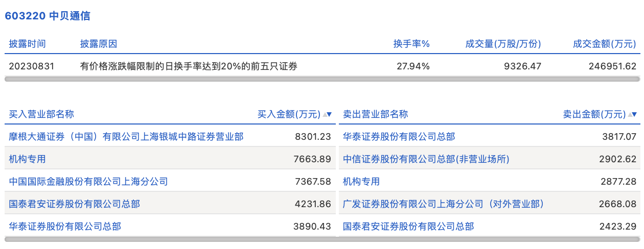Click the scrollbar under the disclosure table
This screenshot has height=249, width=644.
pyautogui.click(x=322, y=79)
